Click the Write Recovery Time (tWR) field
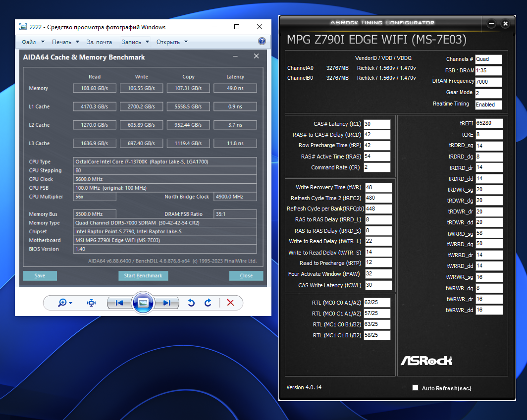The width and height of the screenshot is (527, 420). 378,188
